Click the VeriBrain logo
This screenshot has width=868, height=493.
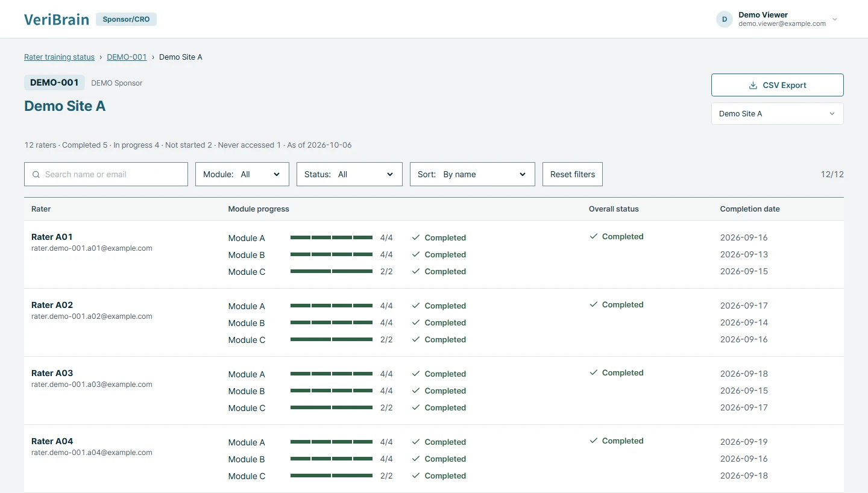(57, 19)
